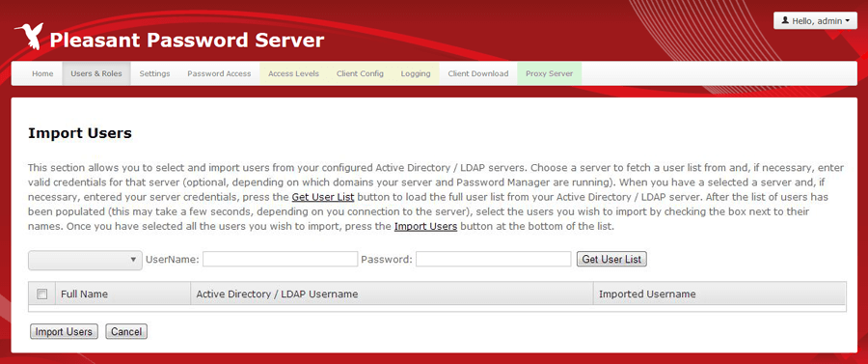Open the Client Download tab
868x364 pixels.
click(478, 73)
